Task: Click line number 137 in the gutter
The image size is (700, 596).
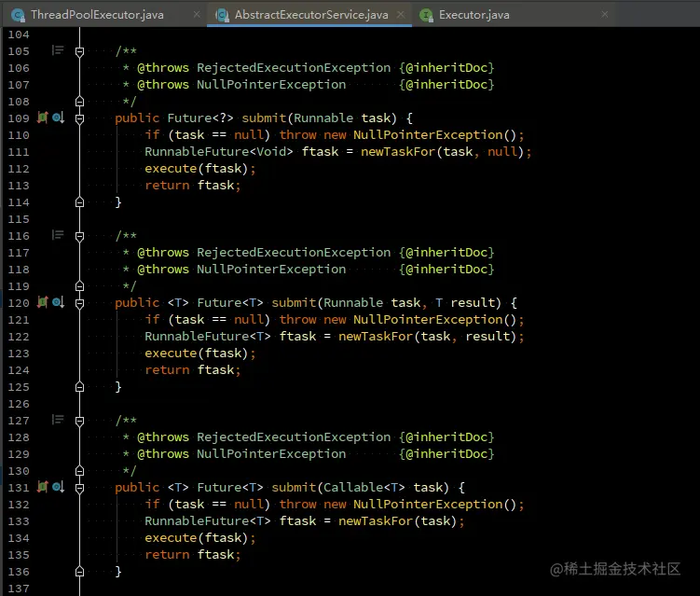Action: coord(19,589)
